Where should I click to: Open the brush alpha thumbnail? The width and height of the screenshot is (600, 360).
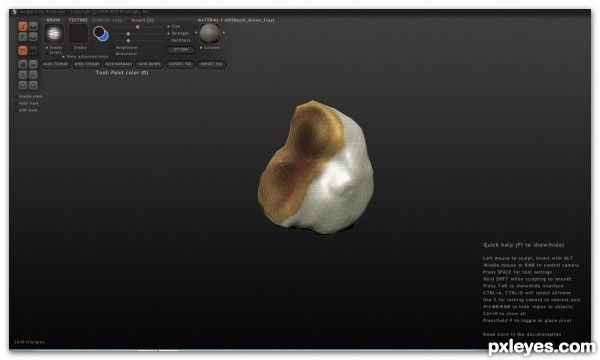(x=54, y=33)
